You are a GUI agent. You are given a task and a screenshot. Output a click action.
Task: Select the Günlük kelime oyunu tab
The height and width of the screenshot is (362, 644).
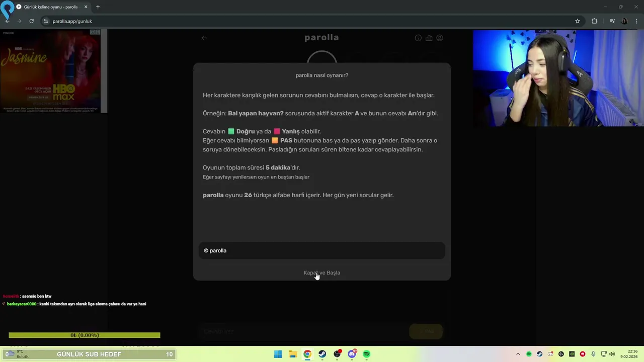coord(52,7)
